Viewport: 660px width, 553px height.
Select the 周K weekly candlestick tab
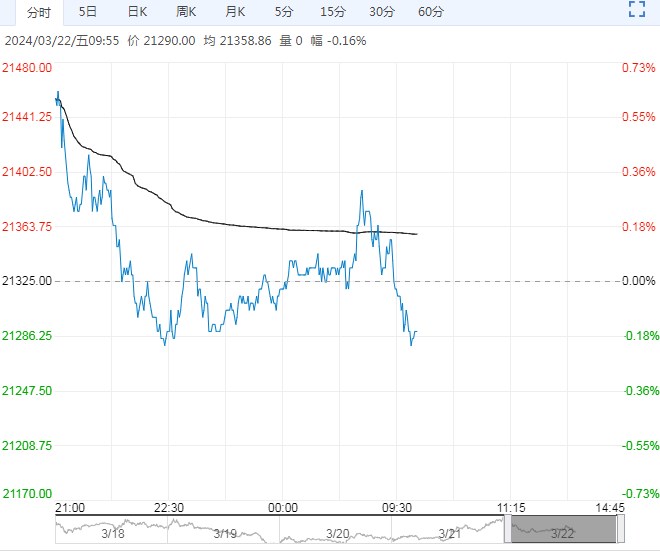[186, 12]
